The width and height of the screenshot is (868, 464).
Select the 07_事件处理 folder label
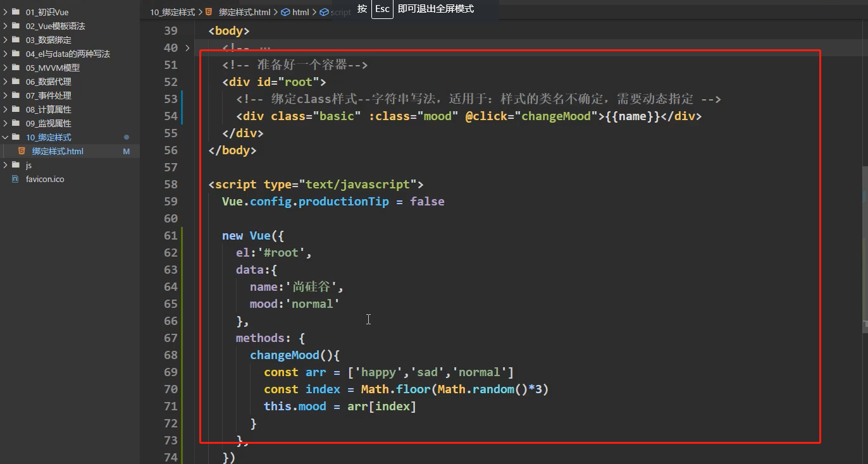[49, 95]
